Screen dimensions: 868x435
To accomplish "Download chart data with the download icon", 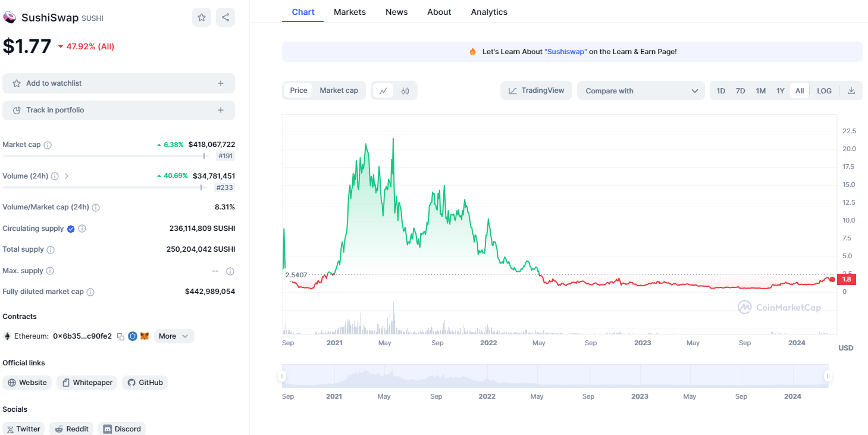I will click(851, 90).
